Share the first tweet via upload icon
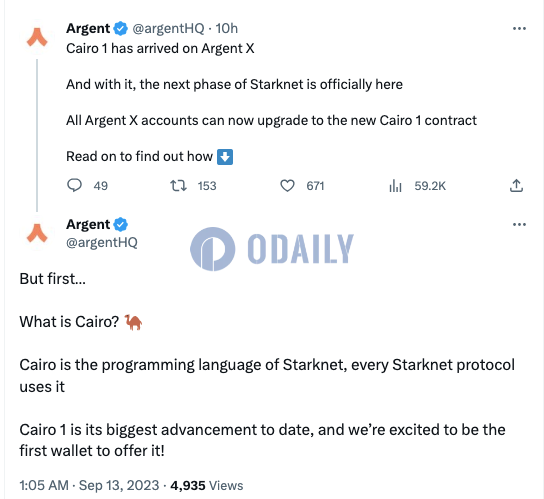Viewport: 544px width, 499px height. click(516, 186)
